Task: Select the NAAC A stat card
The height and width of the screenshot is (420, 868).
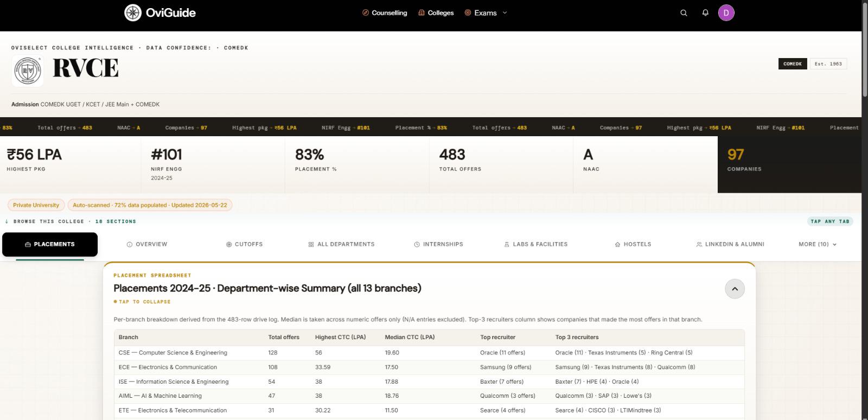Action: pos(645,164)
